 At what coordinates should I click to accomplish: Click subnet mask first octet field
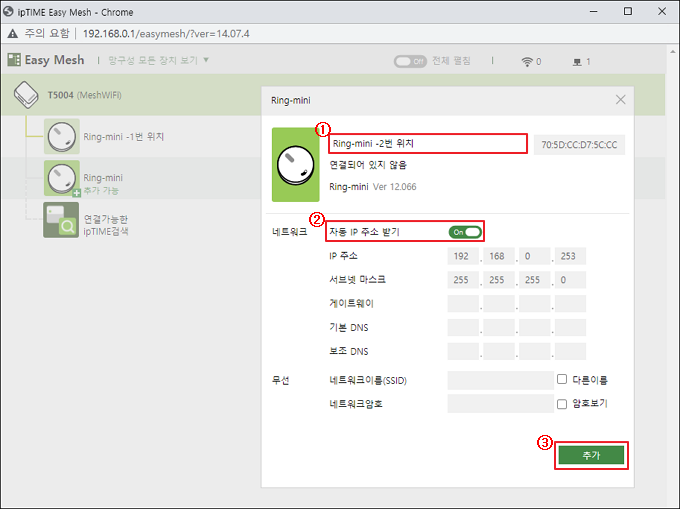(x=463, y=280)
